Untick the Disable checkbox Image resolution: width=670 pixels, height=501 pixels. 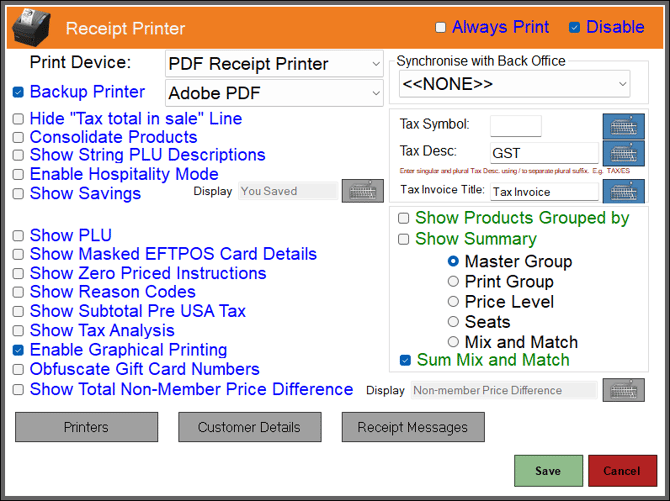[x=574, y=28]
